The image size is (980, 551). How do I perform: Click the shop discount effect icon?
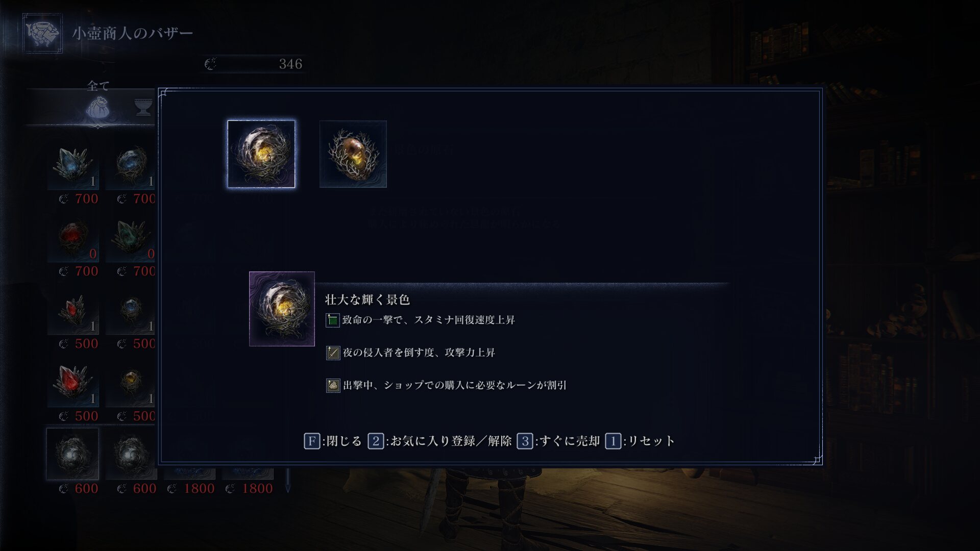333,385
